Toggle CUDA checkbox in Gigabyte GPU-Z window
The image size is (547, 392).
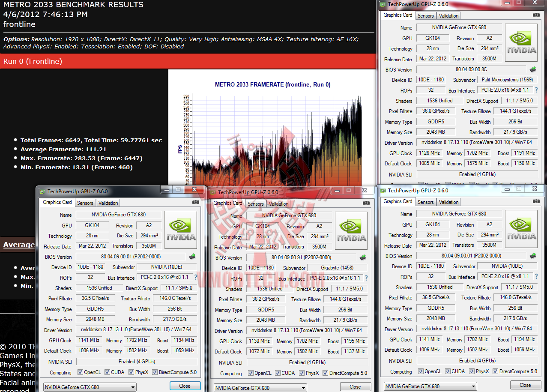[x=278, y=373]
